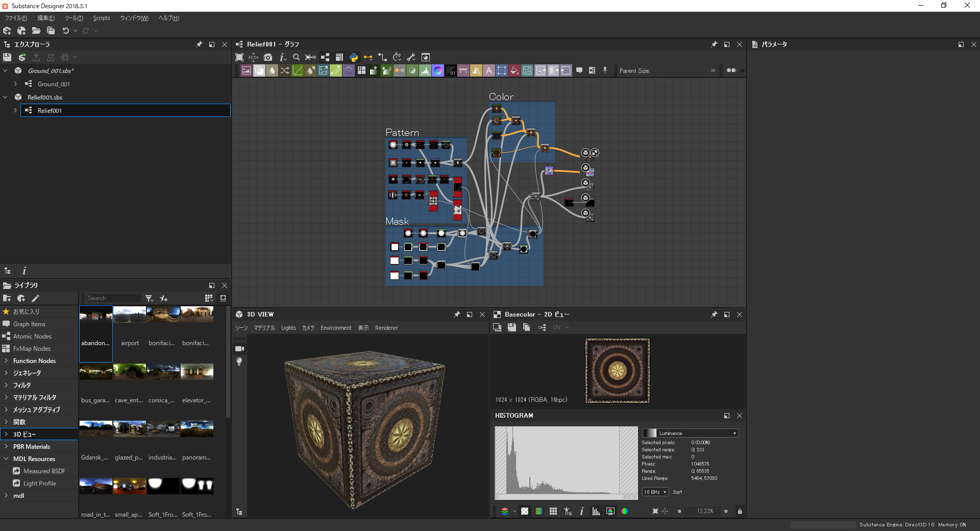This screenshot has height=531, width=980.
Task: Open the 16 Bits dropdown
Action: (x=655, y=492)
